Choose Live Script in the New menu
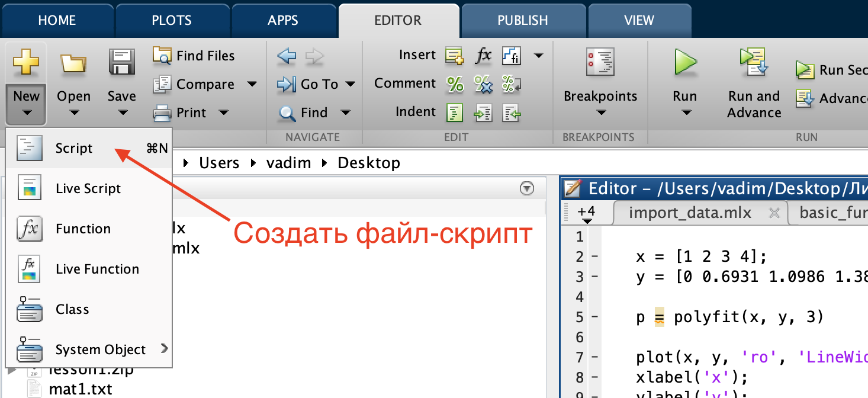Viewport: 868px width, 398px height. [x=89, y=188]
